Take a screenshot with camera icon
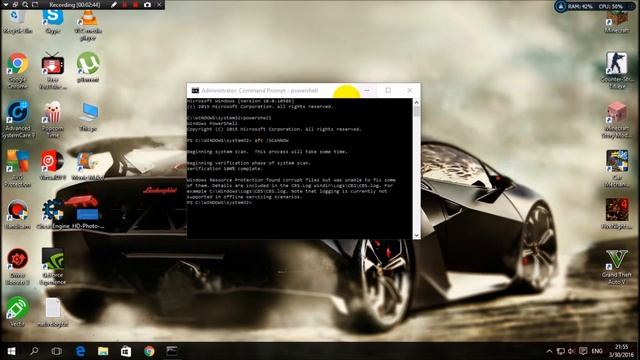The image size is (640, 360). pyautogui.click(x=147, y=5)
